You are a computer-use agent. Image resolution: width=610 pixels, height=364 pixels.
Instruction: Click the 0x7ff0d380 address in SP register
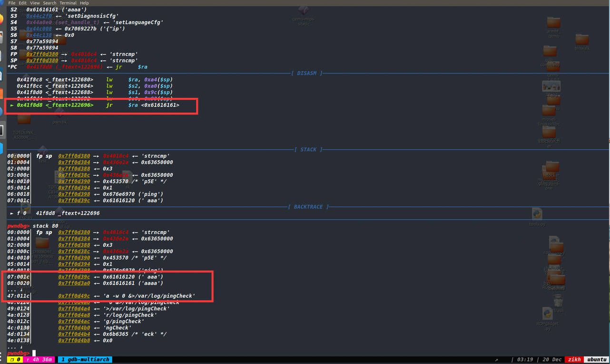point(42,61)
